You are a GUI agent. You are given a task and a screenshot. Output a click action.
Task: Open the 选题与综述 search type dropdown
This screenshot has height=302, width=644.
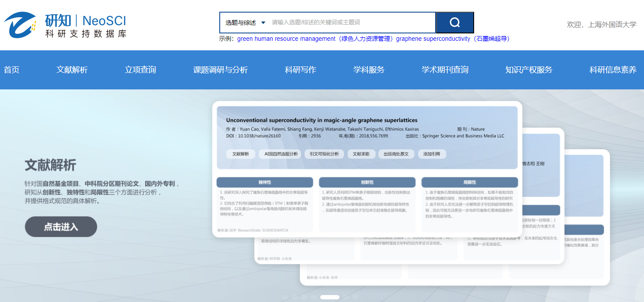[245, 23]
